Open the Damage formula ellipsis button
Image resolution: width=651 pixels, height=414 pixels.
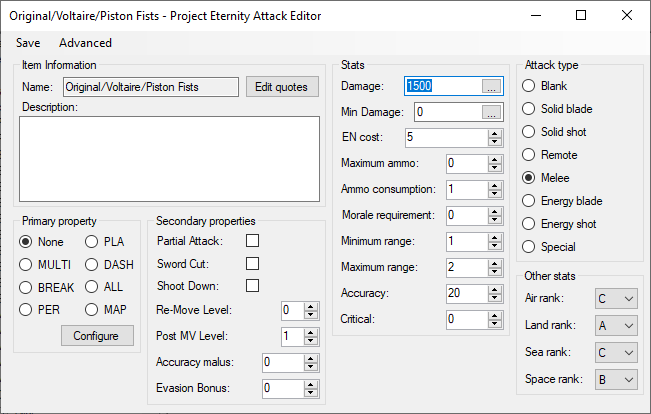tap(491, 86)
